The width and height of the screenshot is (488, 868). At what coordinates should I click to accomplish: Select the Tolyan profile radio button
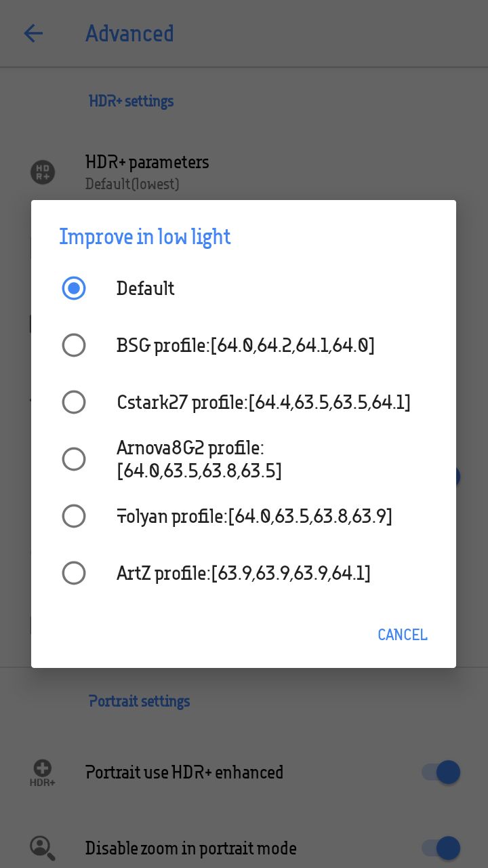tap(74, 516)
